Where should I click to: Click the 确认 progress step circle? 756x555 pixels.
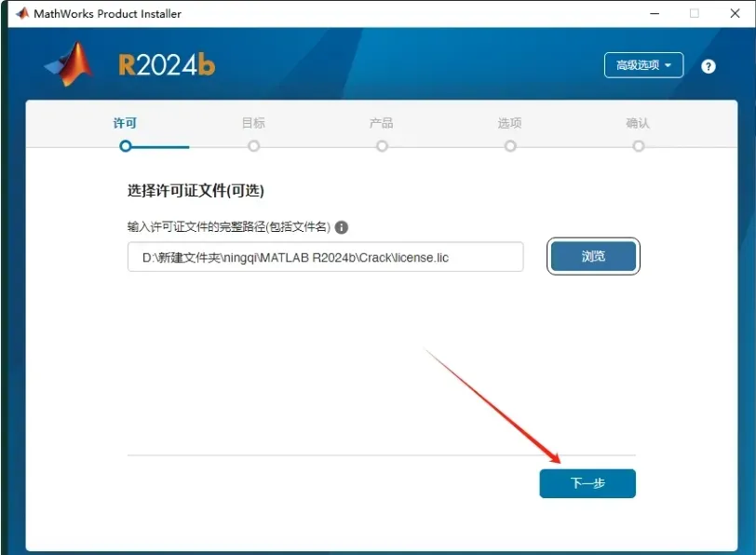point(639,146)
